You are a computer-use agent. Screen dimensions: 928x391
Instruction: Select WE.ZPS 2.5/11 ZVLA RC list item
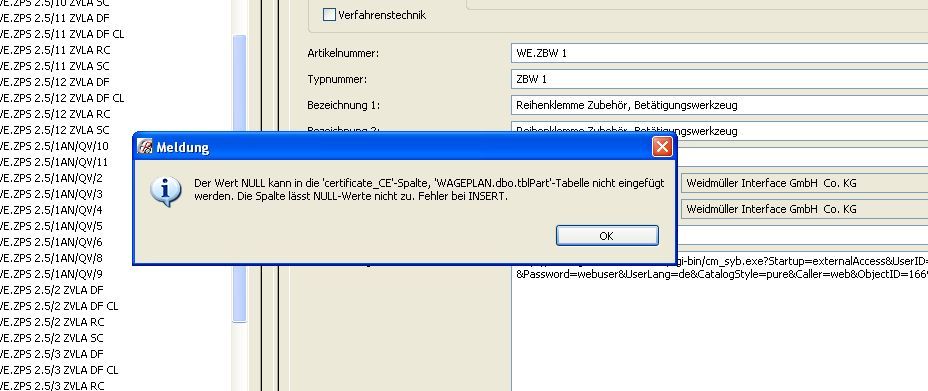[x=55, y=50]
